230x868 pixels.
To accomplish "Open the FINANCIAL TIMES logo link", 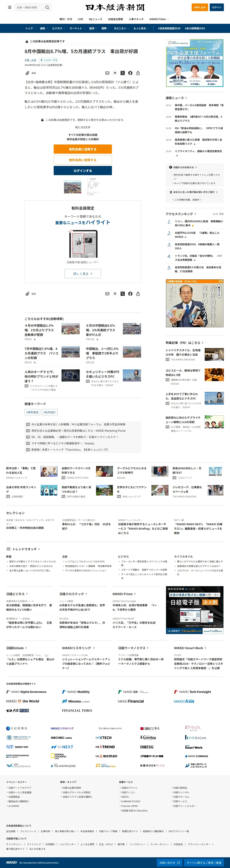I will tap(77, 711).
